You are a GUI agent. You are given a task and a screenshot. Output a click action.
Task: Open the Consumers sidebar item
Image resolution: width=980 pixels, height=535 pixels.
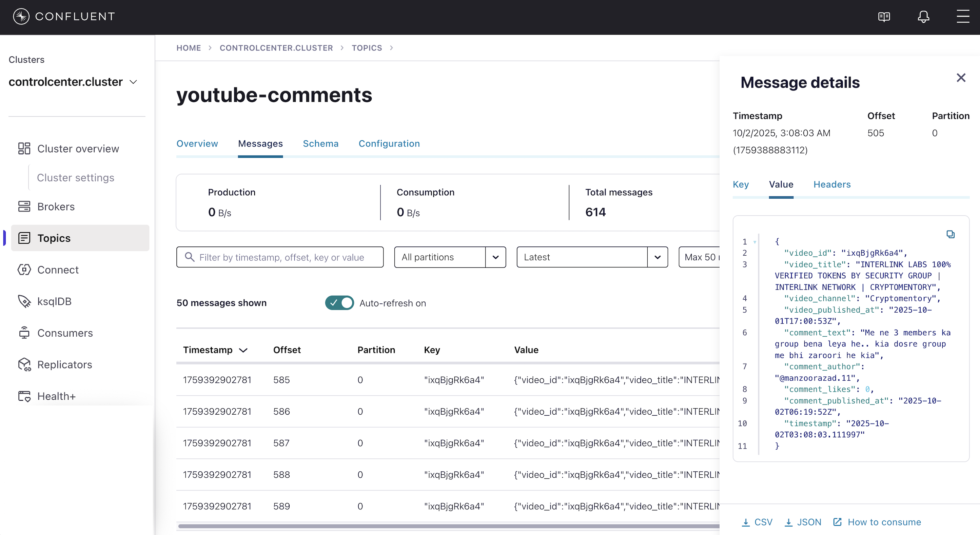(65, 333)
